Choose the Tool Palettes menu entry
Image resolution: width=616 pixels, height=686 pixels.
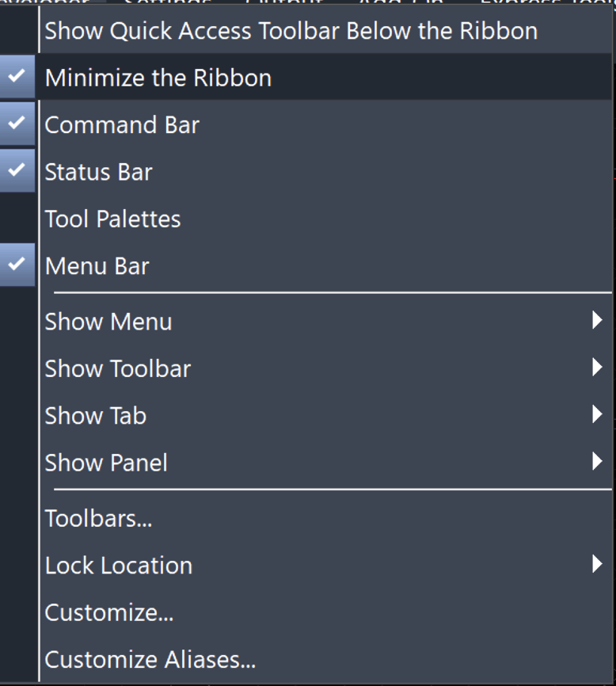pyautogui.click(x=112, y=219)
